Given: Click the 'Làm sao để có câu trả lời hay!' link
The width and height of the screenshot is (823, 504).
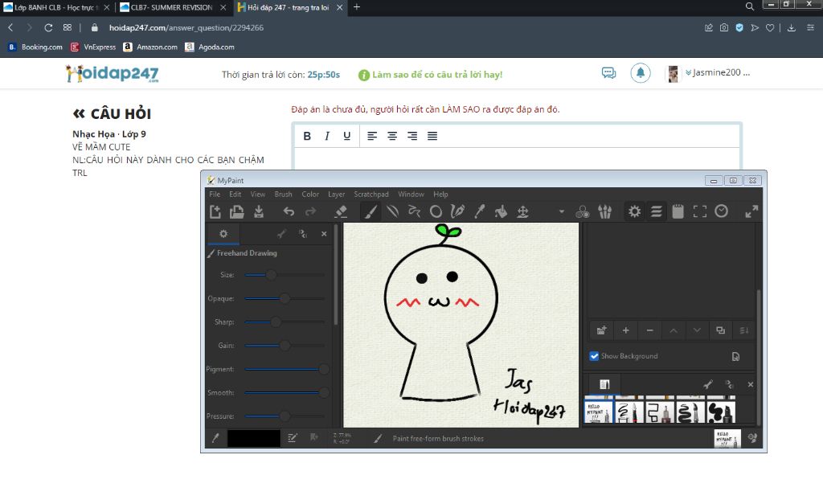Looking at the screenshot, I should point(437,75).
